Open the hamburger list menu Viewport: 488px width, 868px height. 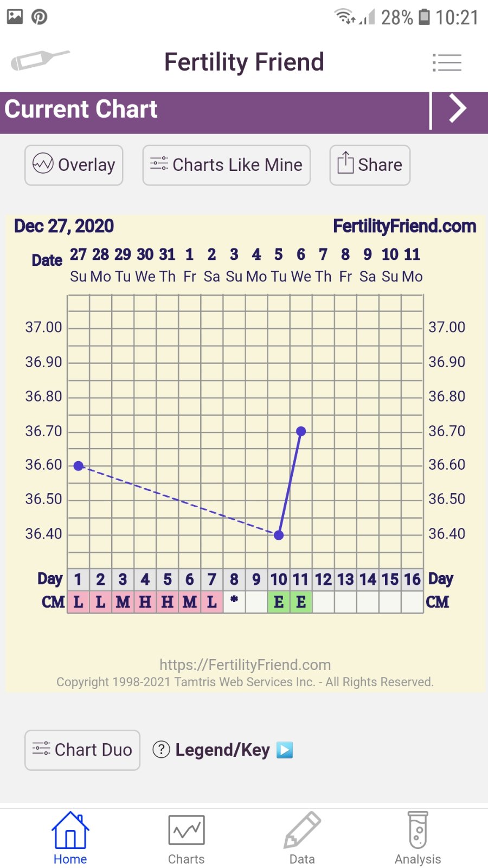click(x=447, y=63)
